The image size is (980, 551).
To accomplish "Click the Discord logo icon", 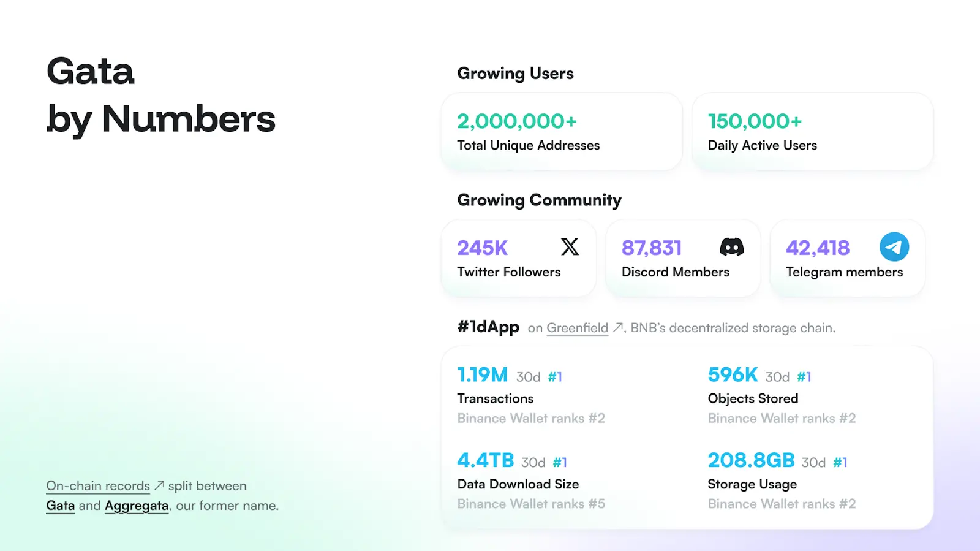I will tap(731, 247).
